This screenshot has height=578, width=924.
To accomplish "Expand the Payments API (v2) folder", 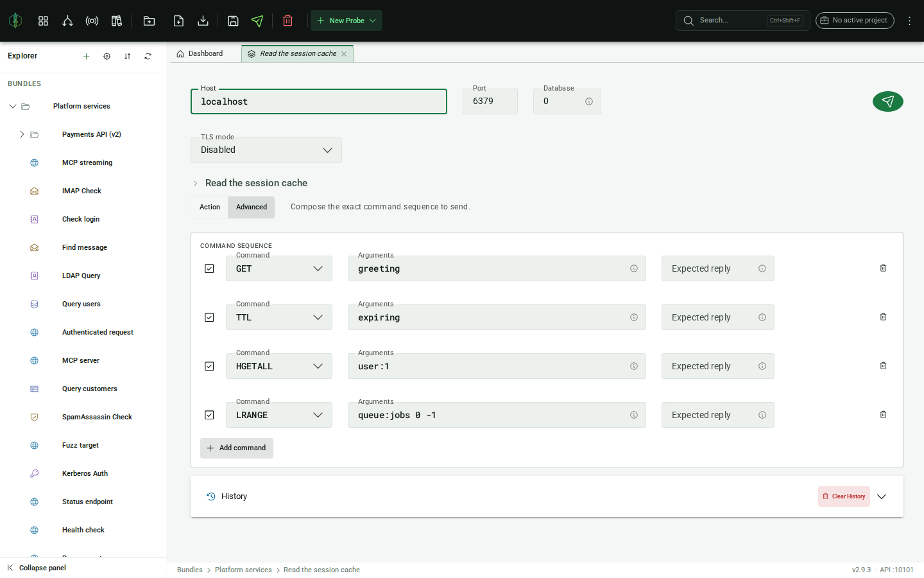I will 22,134.
